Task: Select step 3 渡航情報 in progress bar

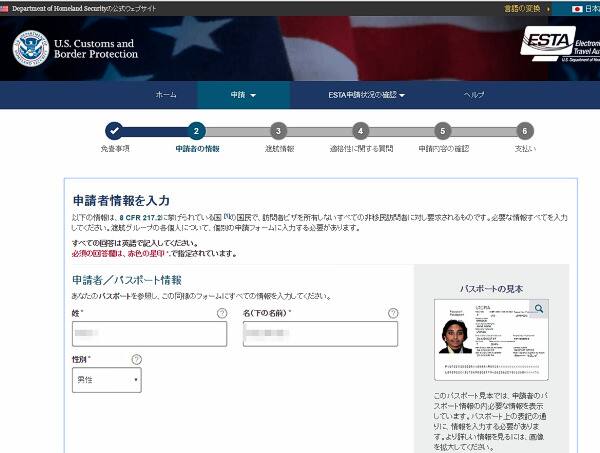Action: (278, 130)
